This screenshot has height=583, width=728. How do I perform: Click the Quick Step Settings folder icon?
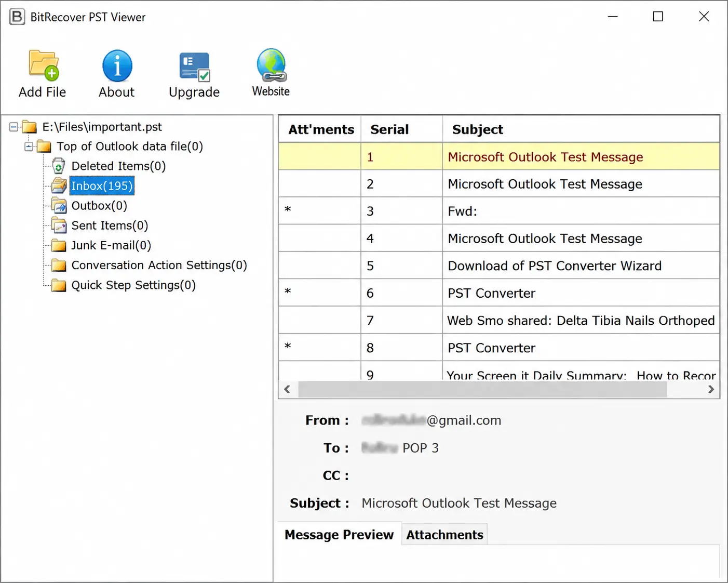coord(59,285)
